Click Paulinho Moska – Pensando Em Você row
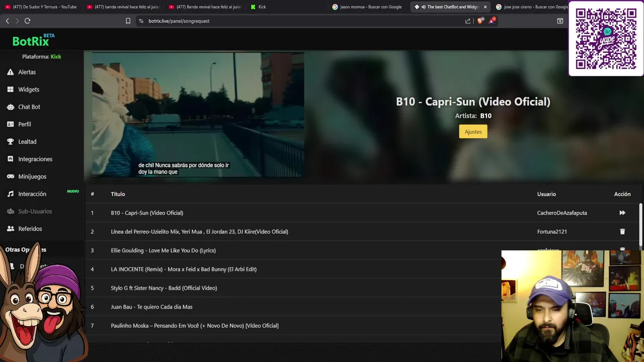Image resolution: width=644 pixels, height=362 pixels. click(195, 326)
